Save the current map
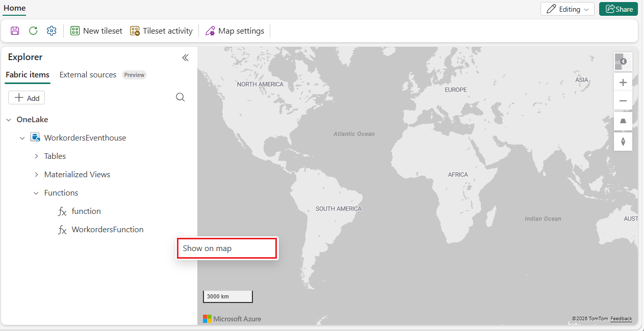 (x=15, y=31)
